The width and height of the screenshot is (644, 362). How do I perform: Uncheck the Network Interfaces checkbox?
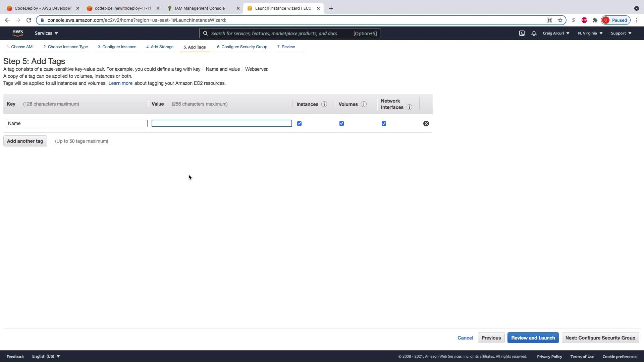pyautogui.click(x=384, y=123)
